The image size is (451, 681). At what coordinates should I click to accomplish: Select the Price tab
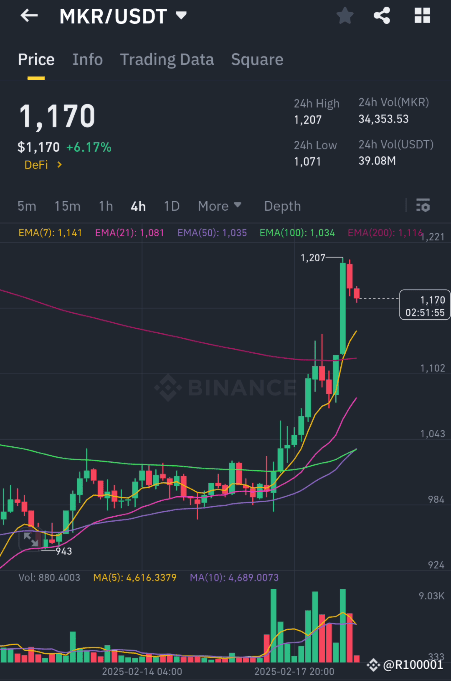point(36,60)
